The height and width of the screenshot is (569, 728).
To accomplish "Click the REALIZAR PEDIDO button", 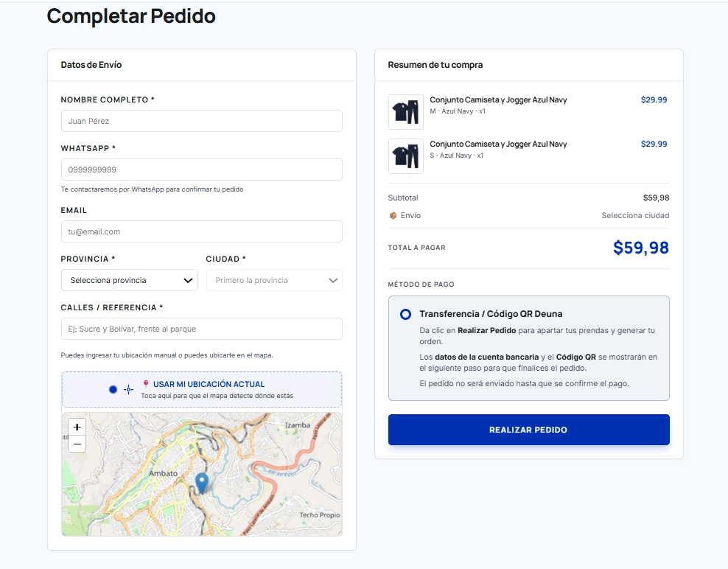I will (x=528, y=429).
